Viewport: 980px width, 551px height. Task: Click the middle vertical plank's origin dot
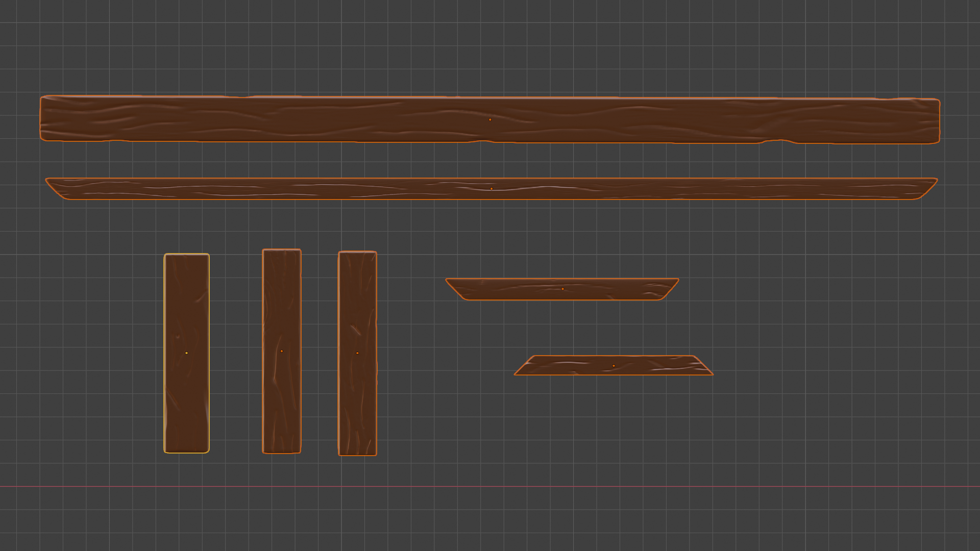[281, 351]
